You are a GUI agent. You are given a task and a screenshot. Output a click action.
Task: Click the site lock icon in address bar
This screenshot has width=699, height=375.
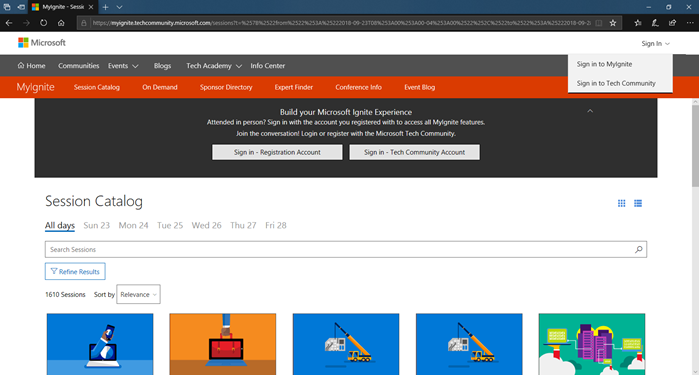click(83, 23)
